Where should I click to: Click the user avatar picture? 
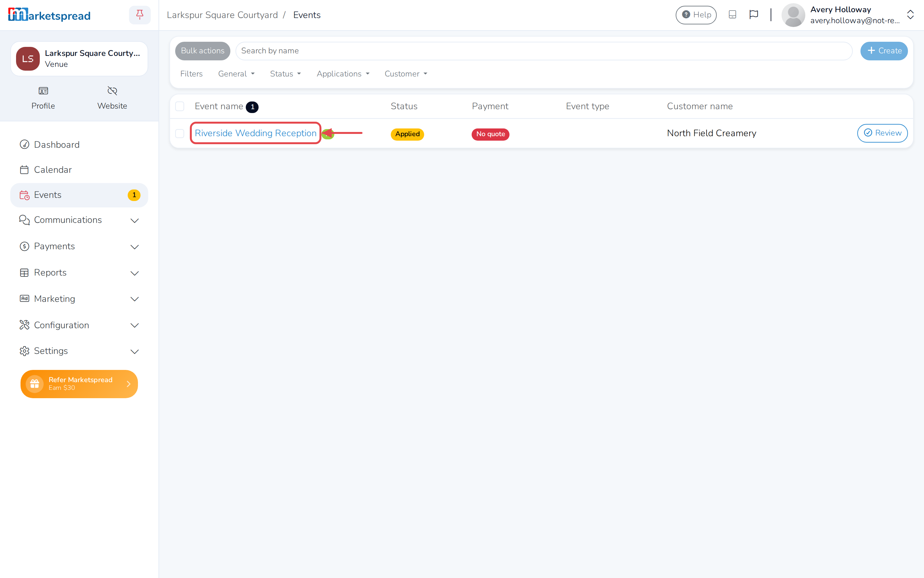[793, 15]
